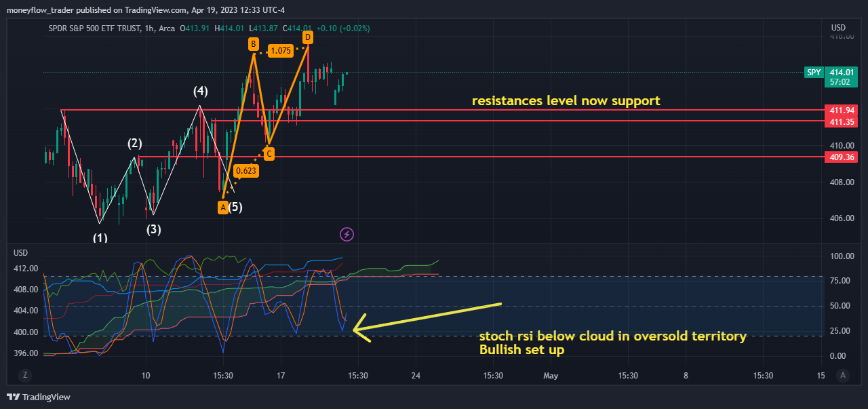
Task: Click the 396.00 left axis value
Action: pos(26,353)
